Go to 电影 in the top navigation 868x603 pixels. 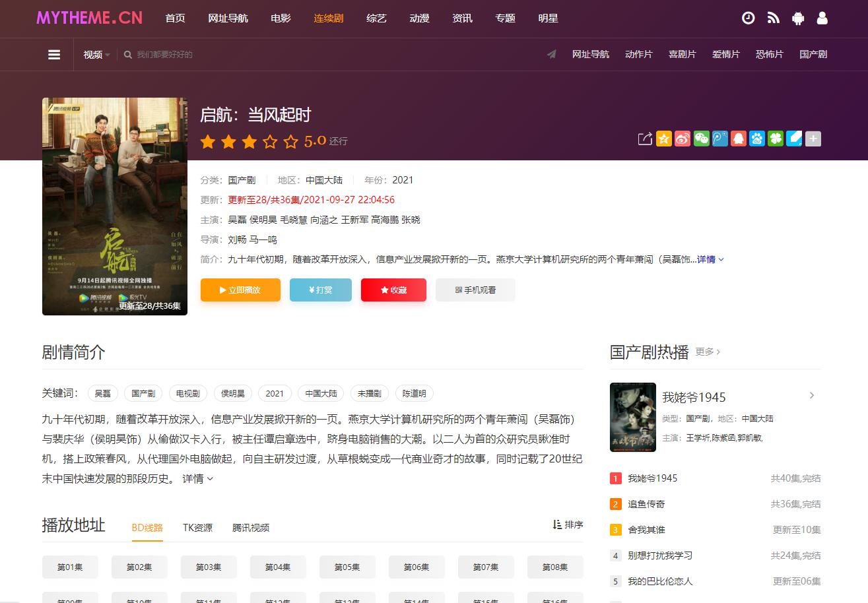pyautogui.click(x=281, y=18)
